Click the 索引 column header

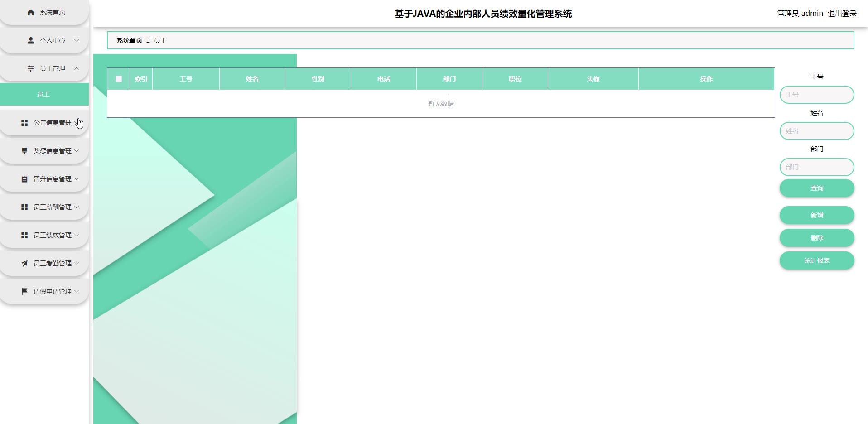click(141, 79)
